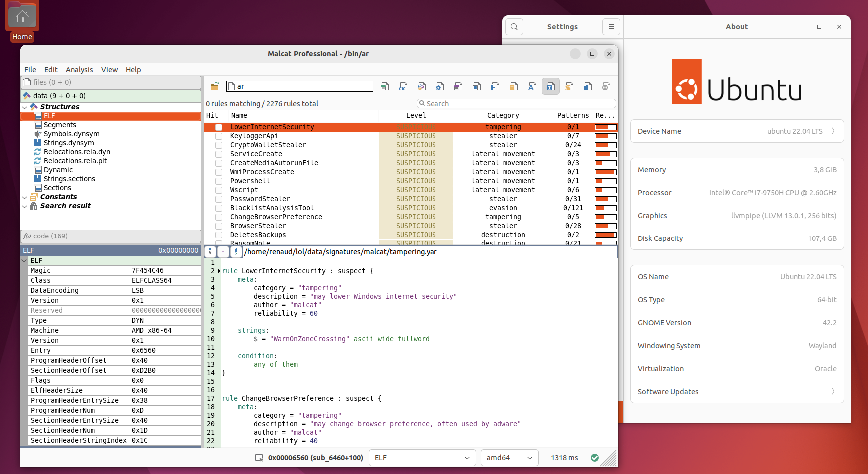Click the greyed globe view toolbar icon
The height and width of the screenshot is (474, 868).
[x=606, y=87]
